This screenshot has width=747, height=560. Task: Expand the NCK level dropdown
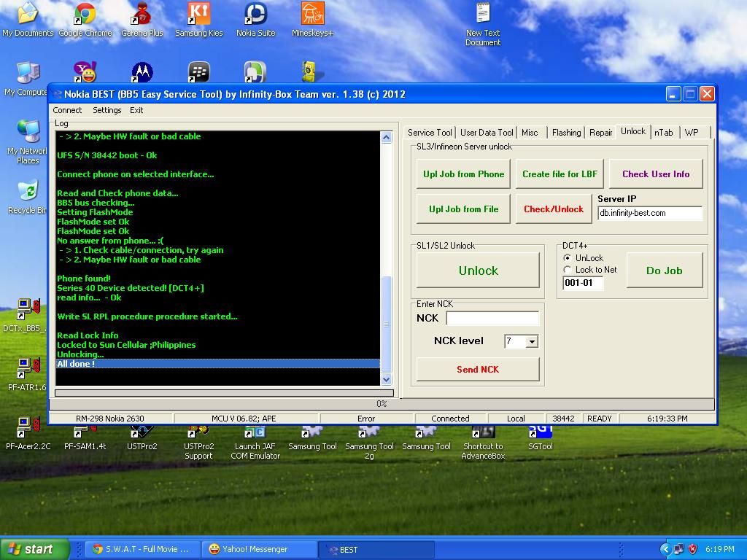[532, 341]
